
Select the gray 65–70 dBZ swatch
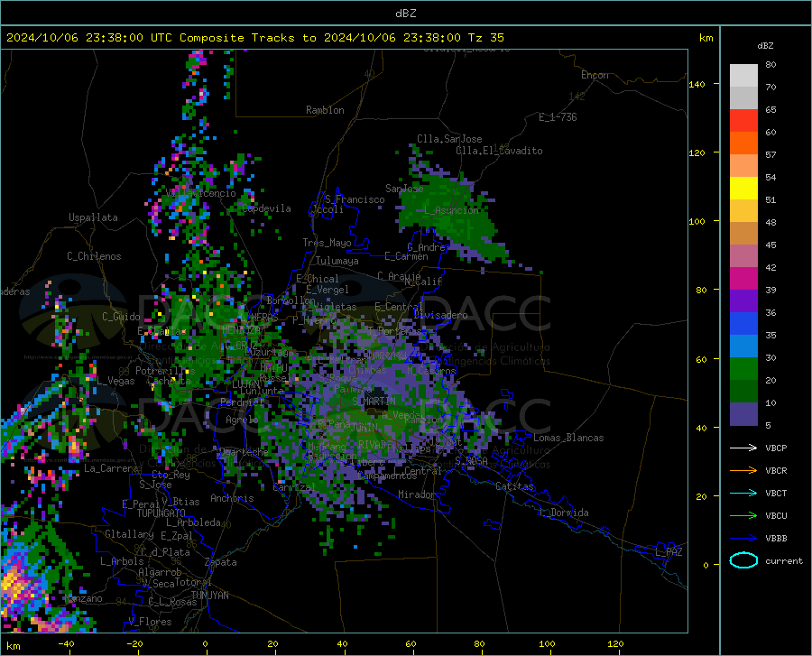point(743,97)
